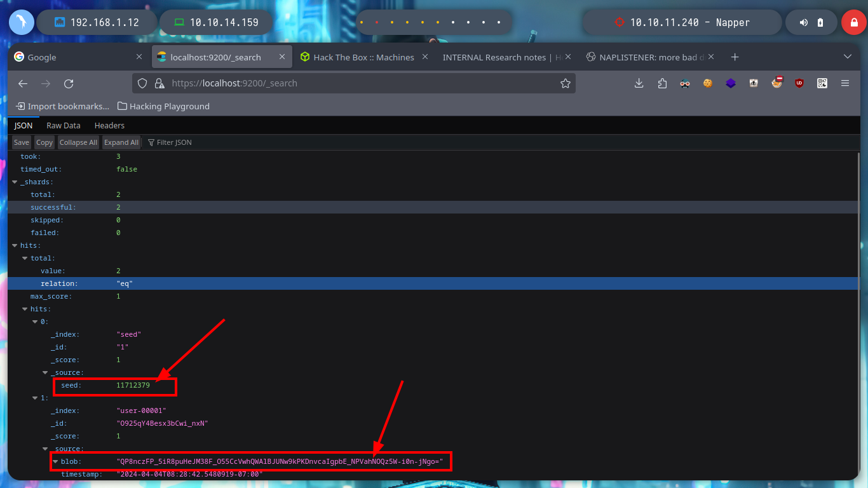Click the 10.10.14.159 VPN address widget

(x=216, y=22)
